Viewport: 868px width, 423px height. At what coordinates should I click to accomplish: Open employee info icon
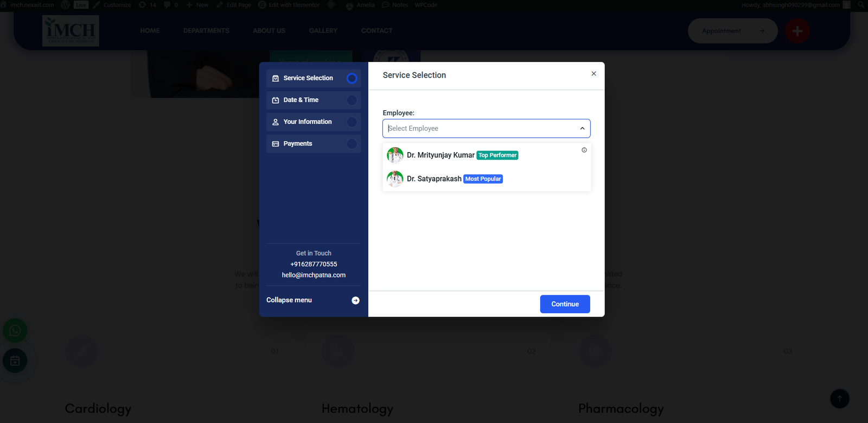coord(584,150)
